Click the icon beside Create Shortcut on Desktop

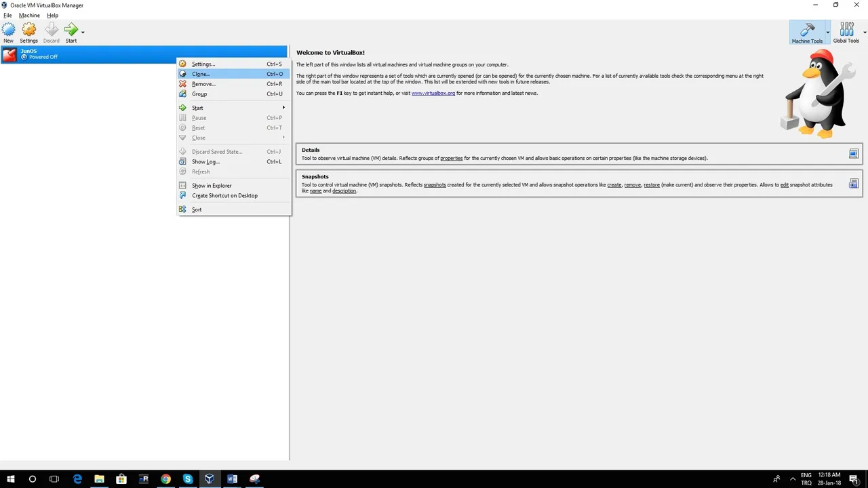(182, 195)
